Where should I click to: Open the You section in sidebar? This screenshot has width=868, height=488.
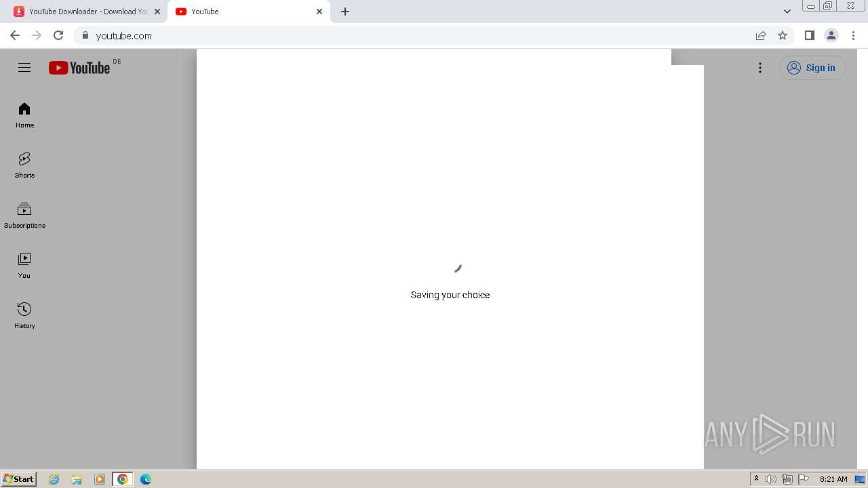pos(24,266)
